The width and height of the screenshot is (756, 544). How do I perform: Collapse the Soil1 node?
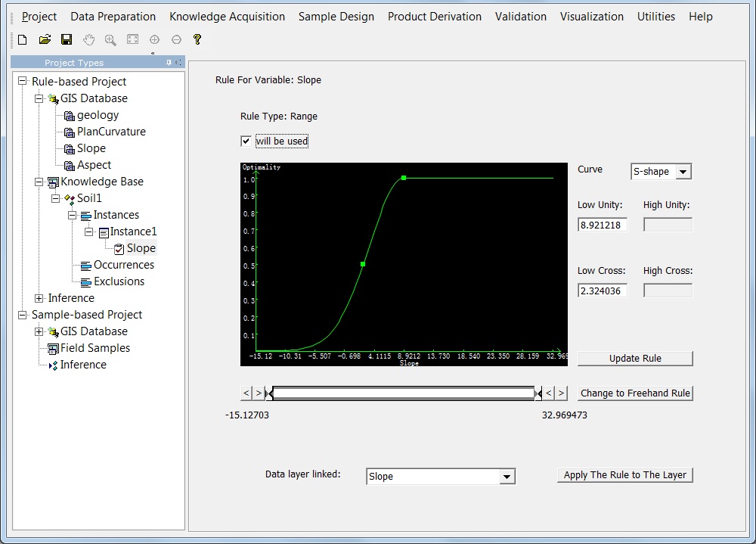(55, 198)
